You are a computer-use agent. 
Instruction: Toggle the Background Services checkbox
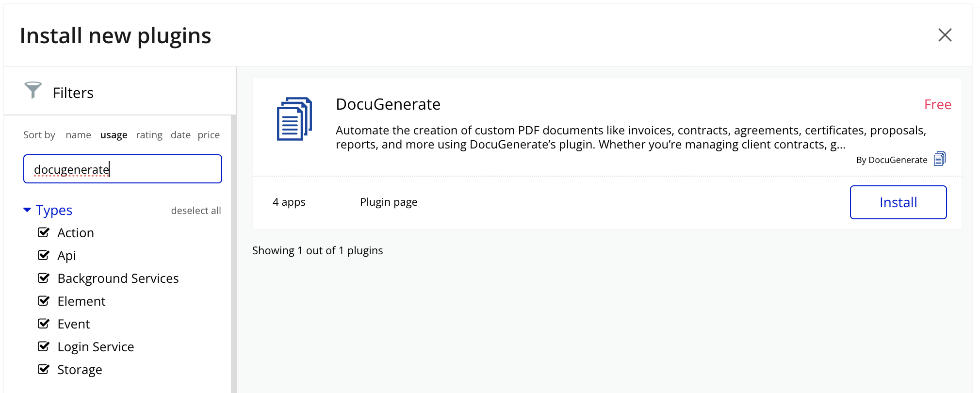coord(44,278)
